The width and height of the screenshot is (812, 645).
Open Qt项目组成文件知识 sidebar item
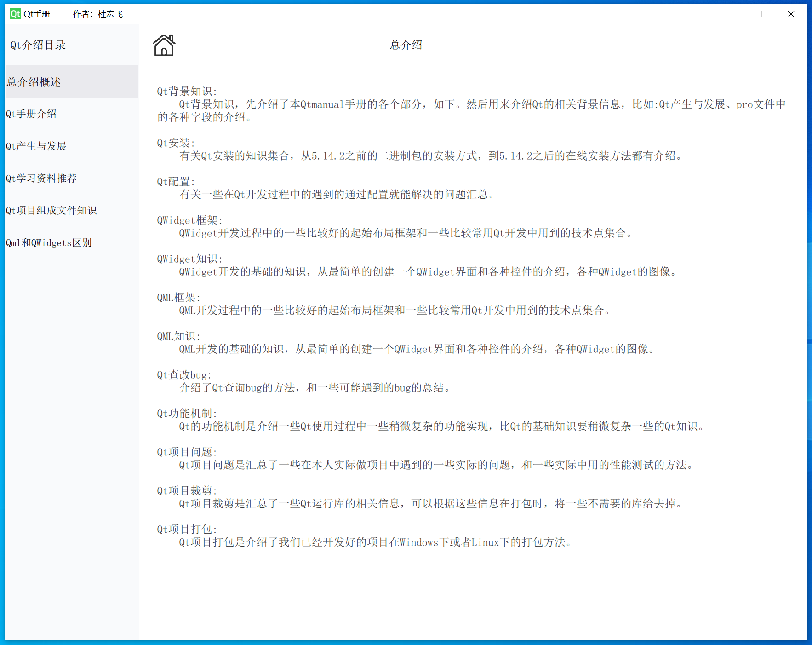[x=71, y=211]
